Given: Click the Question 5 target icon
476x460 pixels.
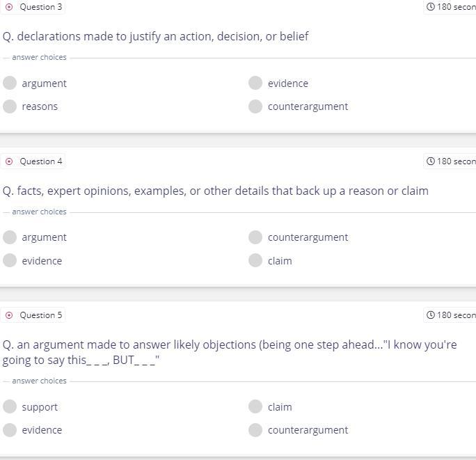Looking at the screenshot, I should (9, 315).
